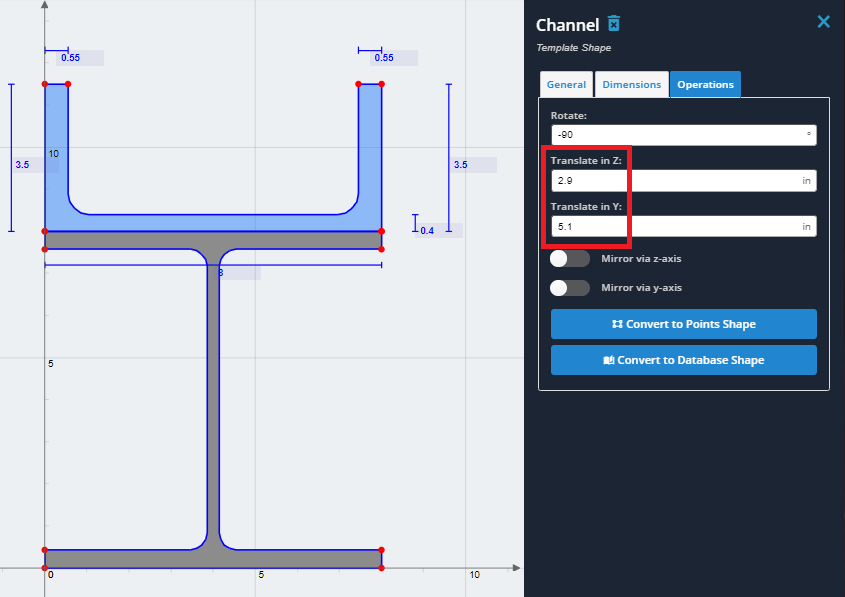Click the red node at origin
The width and height of the screenshot is (845, 597).
[45, 568]
